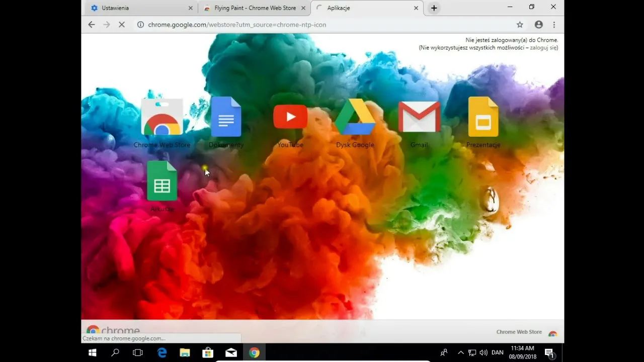Open the Arkusze spreadsheet app icon
This screenshot has width=644, height=362.
click(162, 181)
